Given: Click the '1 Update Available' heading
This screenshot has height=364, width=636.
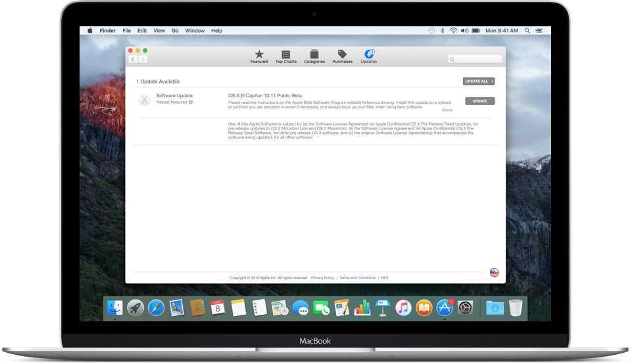Looking at the screenshot, I should coord(158,81).
